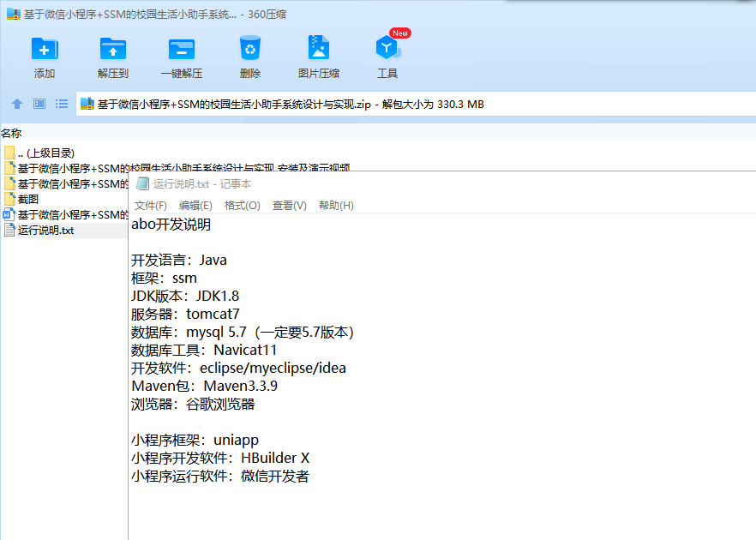The width and height of the screenshot is (756, 540).
Task: Switch to thumbnail view icon
Action: tap(39, 104)
